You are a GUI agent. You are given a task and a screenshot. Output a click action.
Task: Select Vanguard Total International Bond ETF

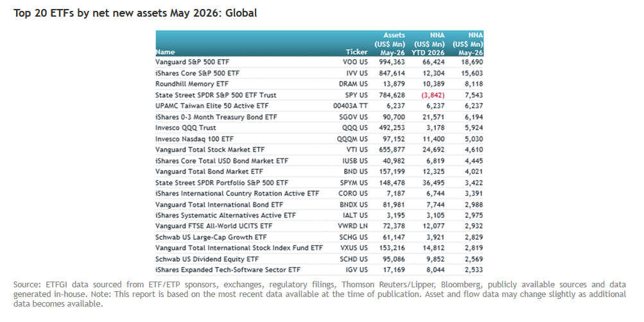pos(220,204)
